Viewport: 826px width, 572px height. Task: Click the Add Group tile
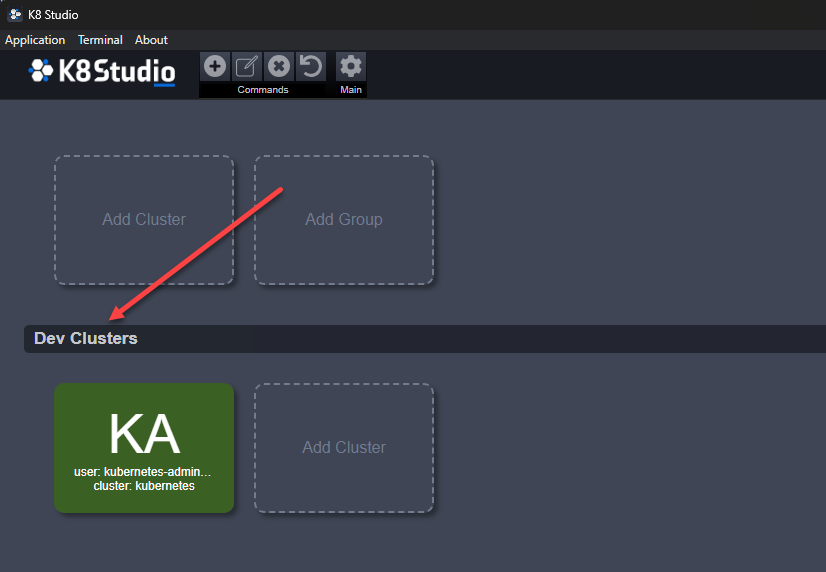point(344,220)
